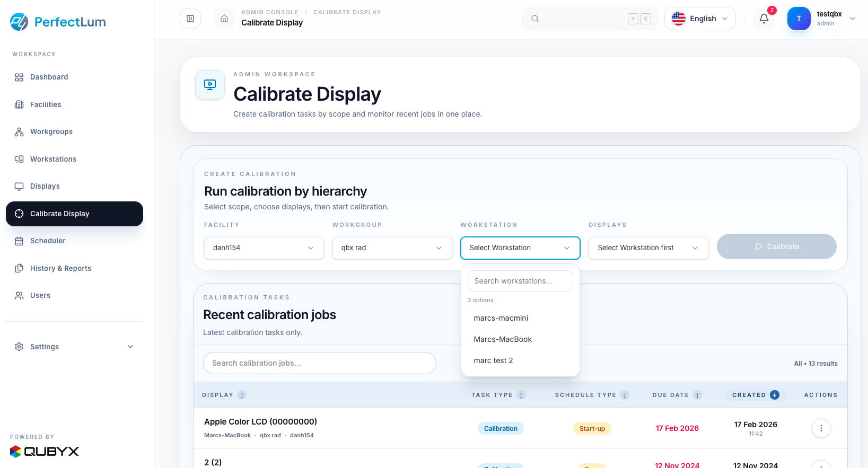
Task: Click the PerfectLum logo
Action: click(x=58, y=22)
